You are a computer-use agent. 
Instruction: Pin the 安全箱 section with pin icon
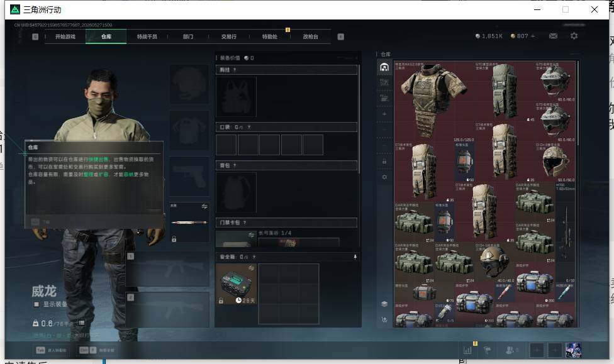(355, 257)
